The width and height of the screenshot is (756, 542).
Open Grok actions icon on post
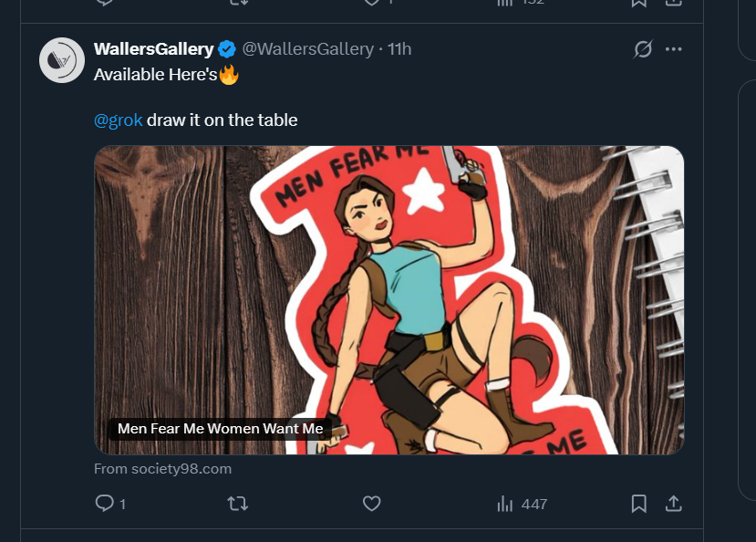643,49
